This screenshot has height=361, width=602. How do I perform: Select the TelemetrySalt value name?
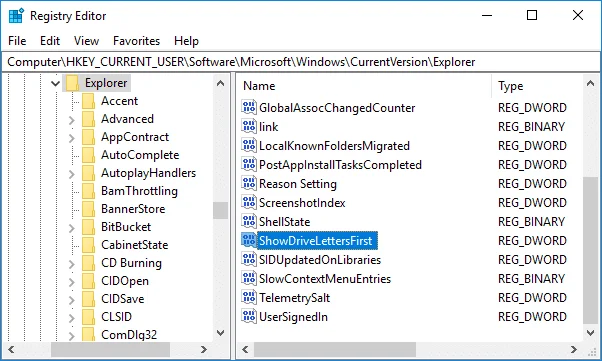(294, 298)
